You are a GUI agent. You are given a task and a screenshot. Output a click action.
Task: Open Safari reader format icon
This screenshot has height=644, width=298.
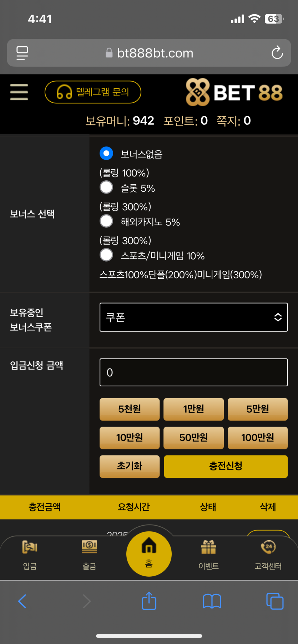[22, 53]
